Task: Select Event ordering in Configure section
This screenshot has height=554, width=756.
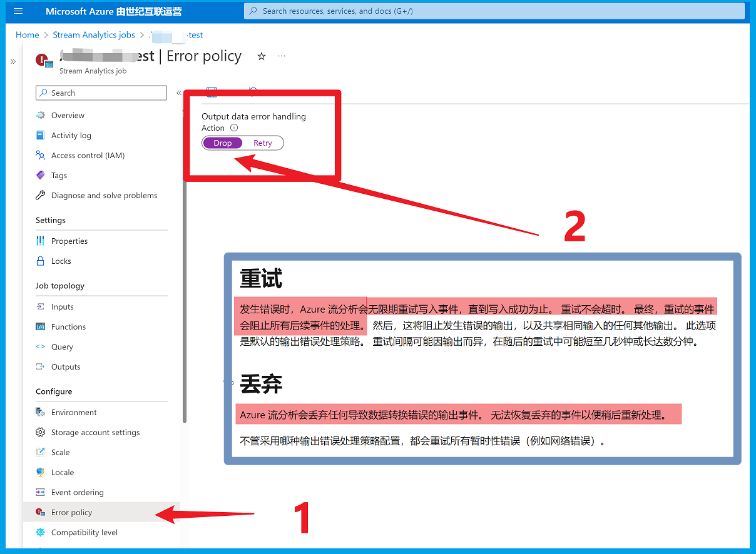Action: coord(78,493)
